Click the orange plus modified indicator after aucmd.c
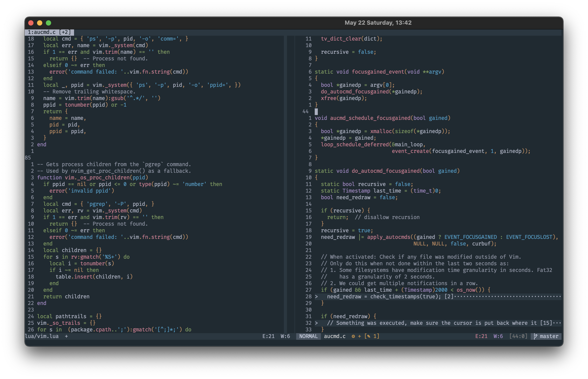The width and height of the screenshot is (588, 379). click(359, 336)
